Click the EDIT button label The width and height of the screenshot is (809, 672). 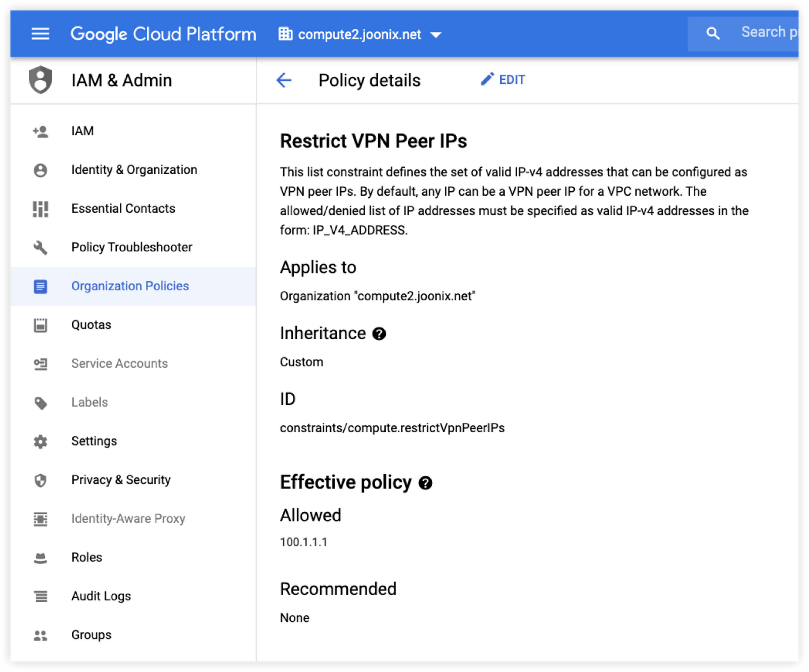click(x=512, y=80)
